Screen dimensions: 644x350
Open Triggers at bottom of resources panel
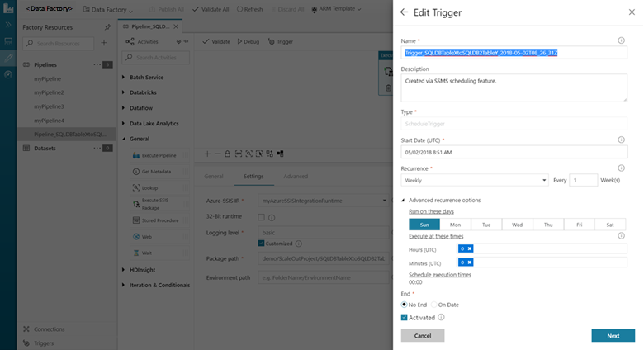point(39,343)
